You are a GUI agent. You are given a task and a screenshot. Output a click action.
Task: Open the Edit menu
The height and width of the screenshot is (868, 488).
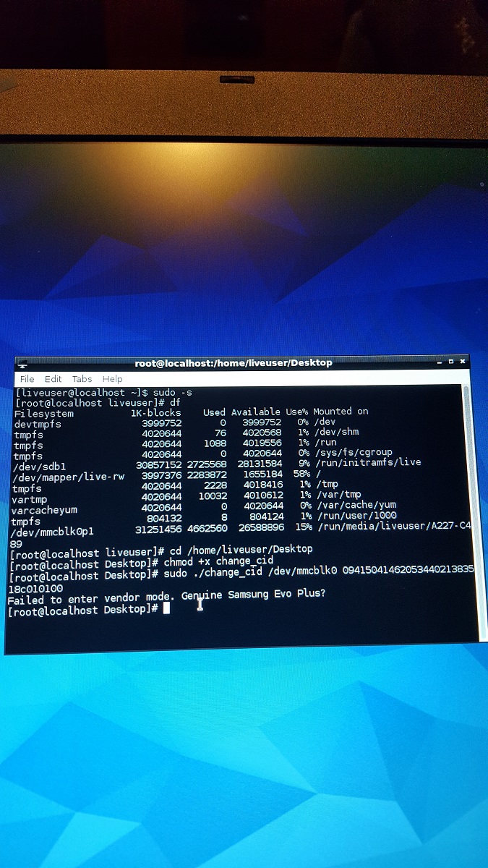click(x=53, y=379)
